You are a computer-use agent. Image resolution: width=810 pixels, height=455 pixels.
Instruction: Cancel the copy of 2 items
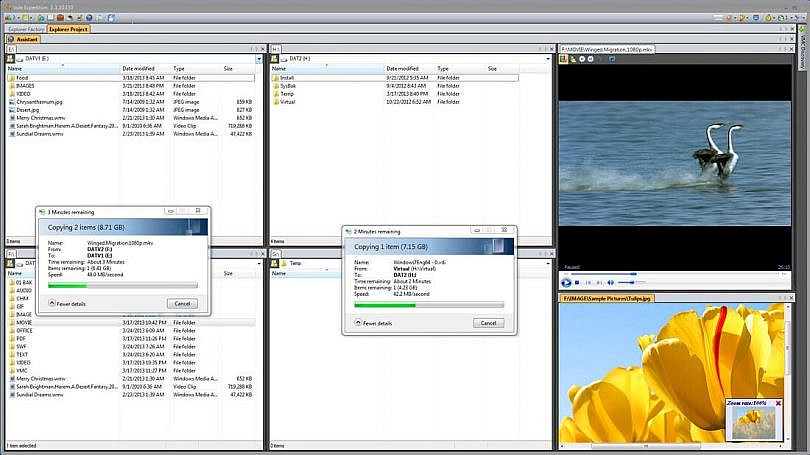[x=182, y=304]
